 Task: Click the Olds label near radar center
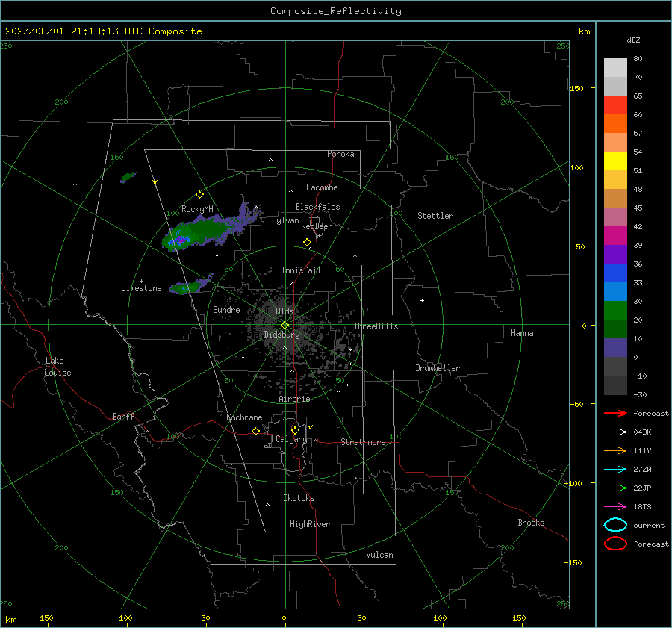tap(284, 311)
